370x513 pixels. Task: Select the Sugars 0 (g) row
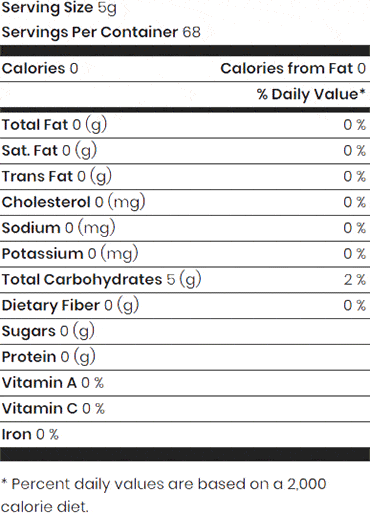click(185, 331)
